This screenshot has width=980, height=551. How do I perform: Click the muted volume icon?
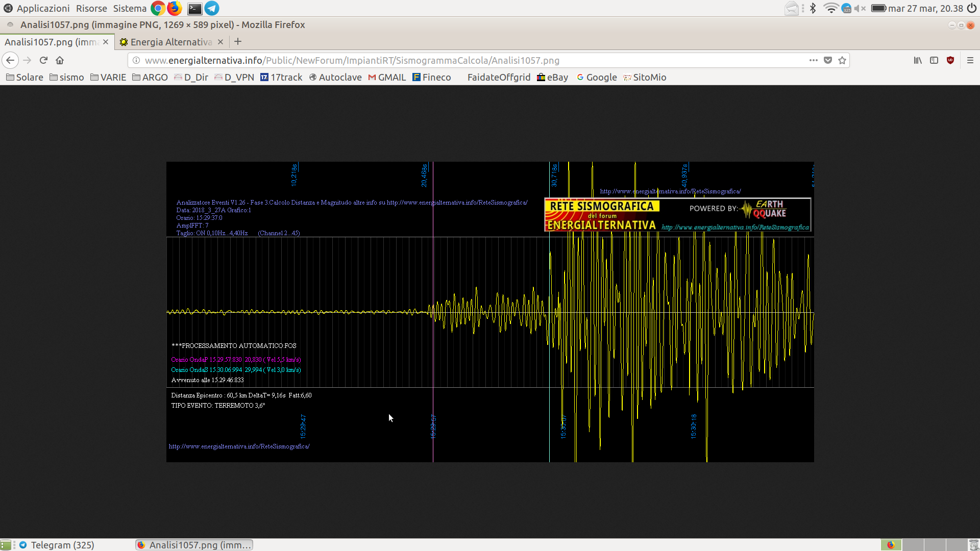(860, 8)
